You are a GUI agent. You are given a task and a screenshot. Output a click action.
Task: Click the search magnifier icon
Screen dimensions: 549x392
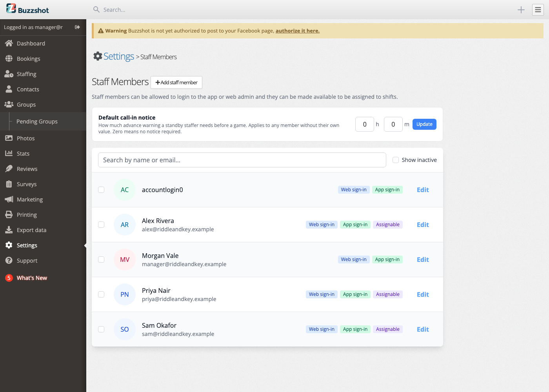point(96,9)
